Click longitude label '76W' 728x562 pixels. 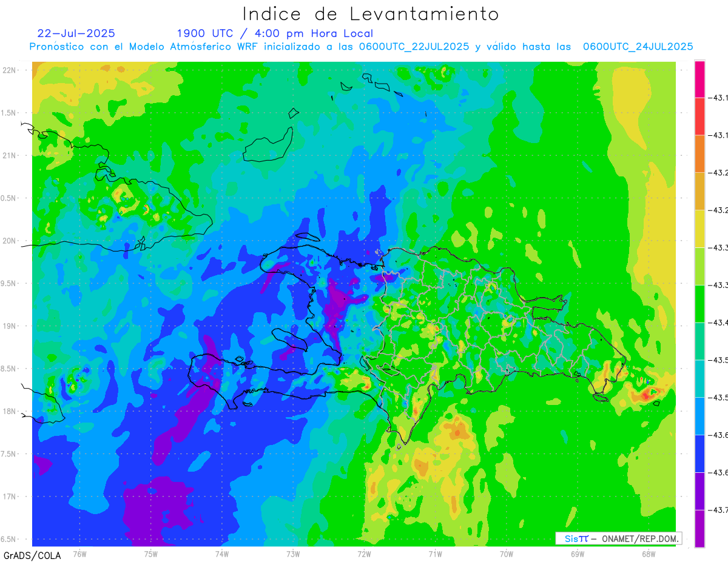[x=79, y=554]
